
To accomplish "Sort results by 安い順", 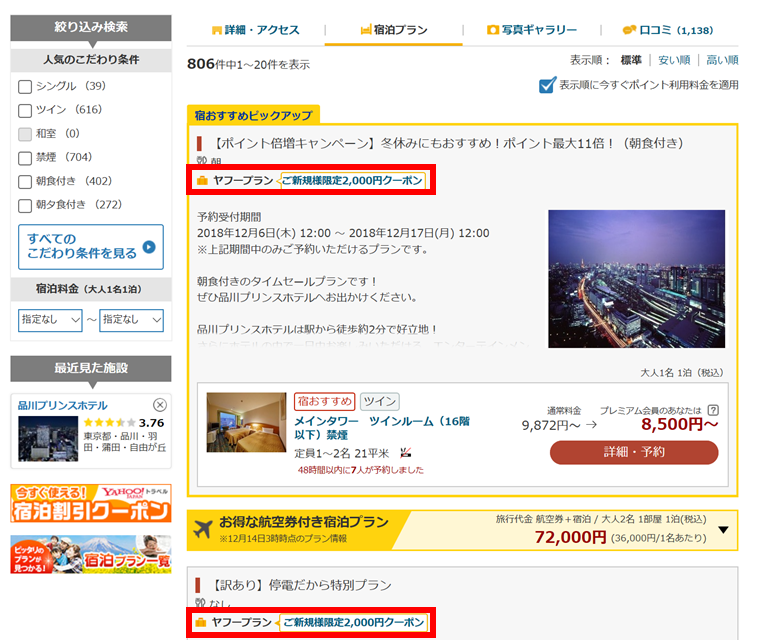I will pos(674,60).
